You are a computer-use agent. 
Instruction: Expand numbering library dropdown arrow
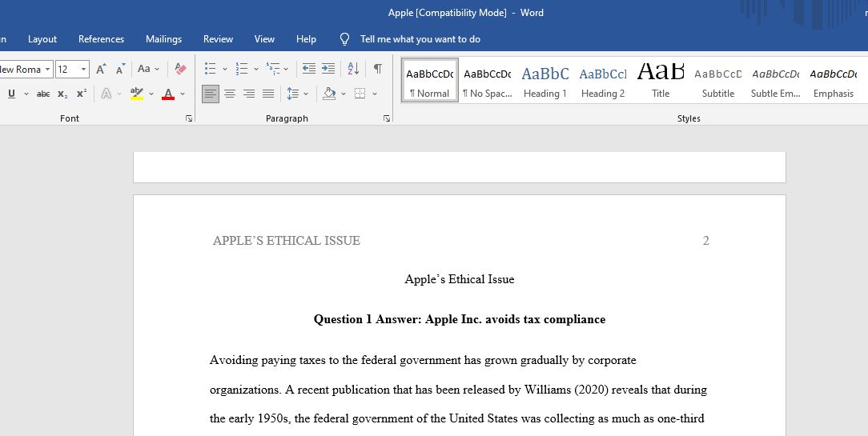[x=255, y=69]
